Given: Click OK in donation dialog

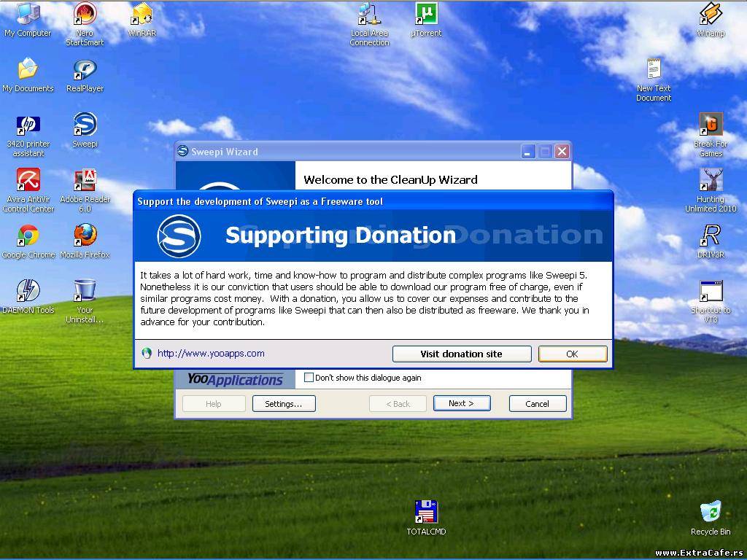Looking at the screenshot, I should (x=573, y=354).
